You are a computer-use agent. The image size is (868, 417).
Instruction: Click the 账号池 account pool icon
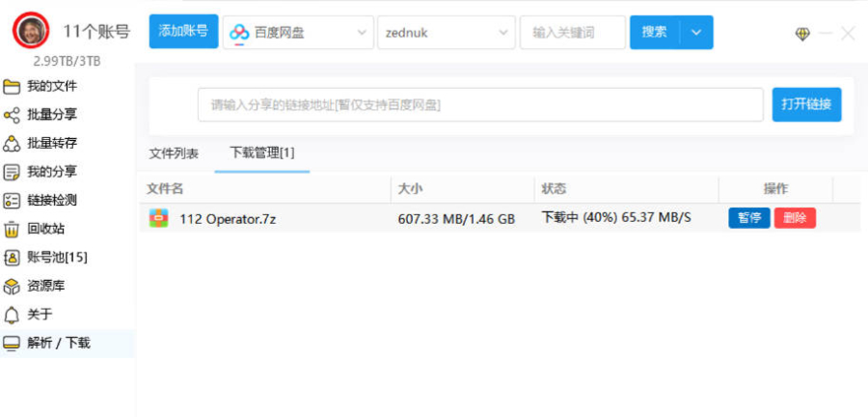pyautogui.click(x=12, y=258)
